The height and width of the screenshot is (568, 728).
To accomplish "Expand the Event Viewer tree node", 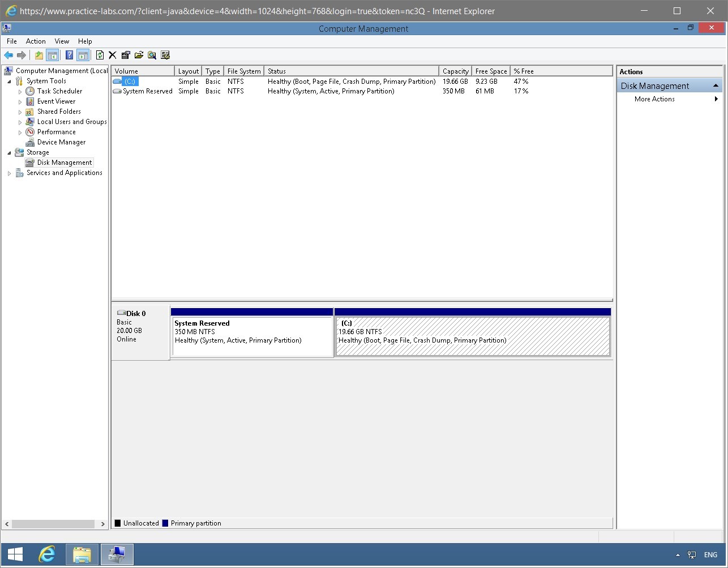I will 20,101.
